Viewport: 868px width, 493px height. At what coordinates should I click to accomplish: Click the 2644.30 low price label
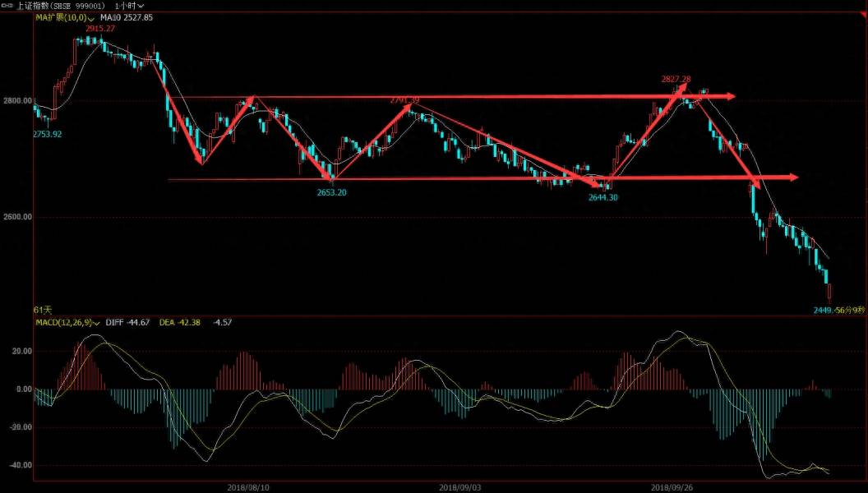tap(603, 197)
